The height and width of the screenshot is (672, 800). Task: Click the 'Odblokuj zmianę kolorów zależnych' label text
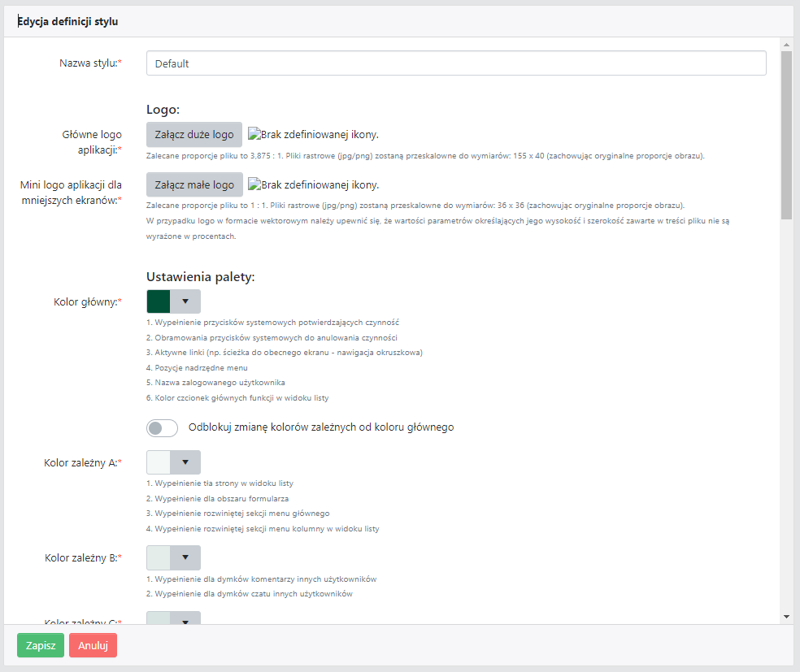(x=320, y=427)
